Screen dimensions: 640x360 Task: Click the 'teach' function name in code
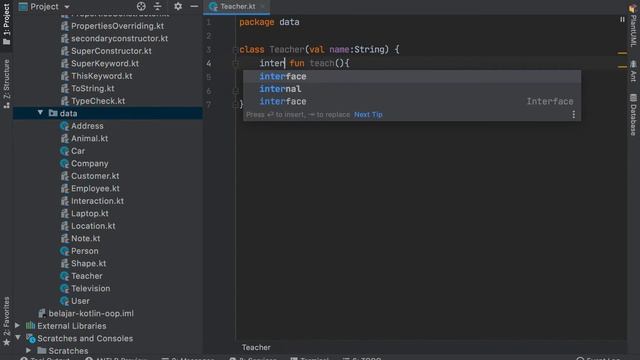pyautogui.click(x=322, y=63)
